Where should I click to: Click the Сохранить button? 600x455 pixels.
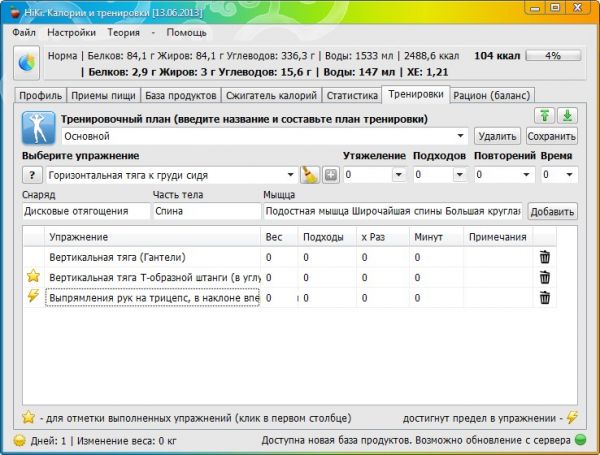[551, 136]
